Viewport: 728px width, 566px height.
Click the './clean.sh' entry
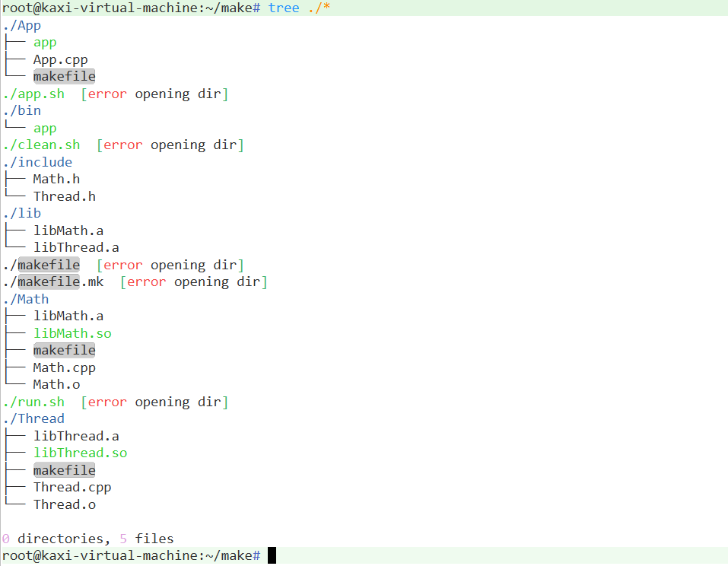click(41, 145)
